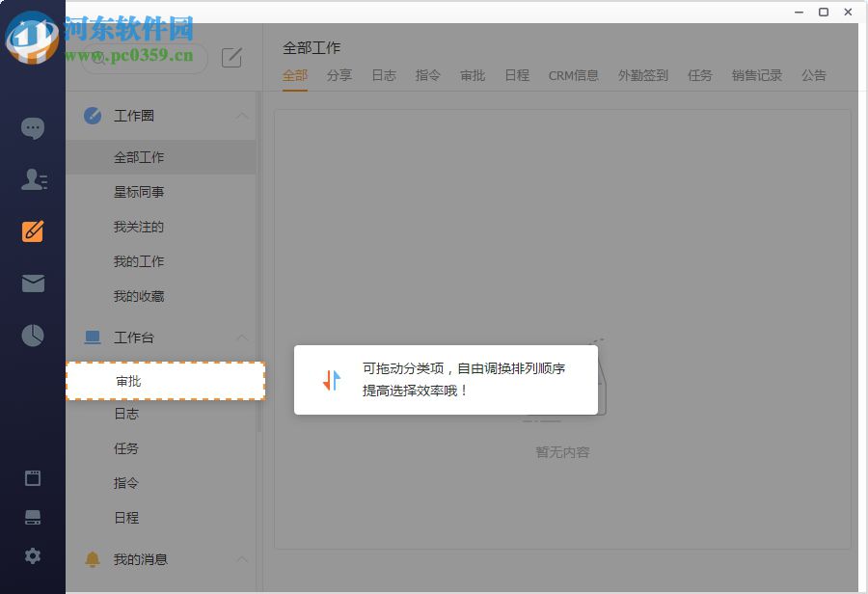Open the contacts icon in left sidebar
The width and height of the screenshot is (868, 594).
[33, 179]
